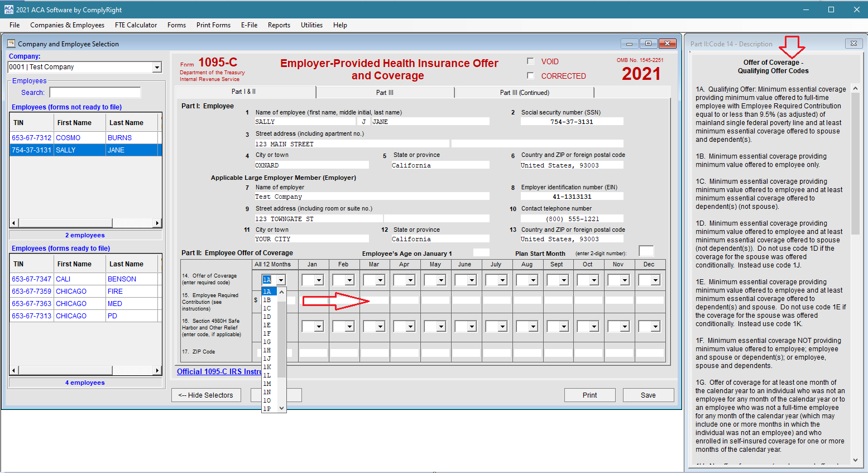Open the FTE Calculator menu

pos(136,25)
